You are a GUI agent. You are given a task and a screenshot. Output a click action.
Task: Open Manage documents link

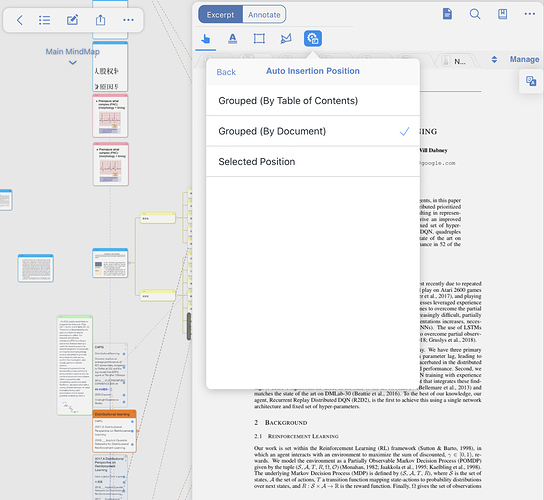(x=524, y=59)
